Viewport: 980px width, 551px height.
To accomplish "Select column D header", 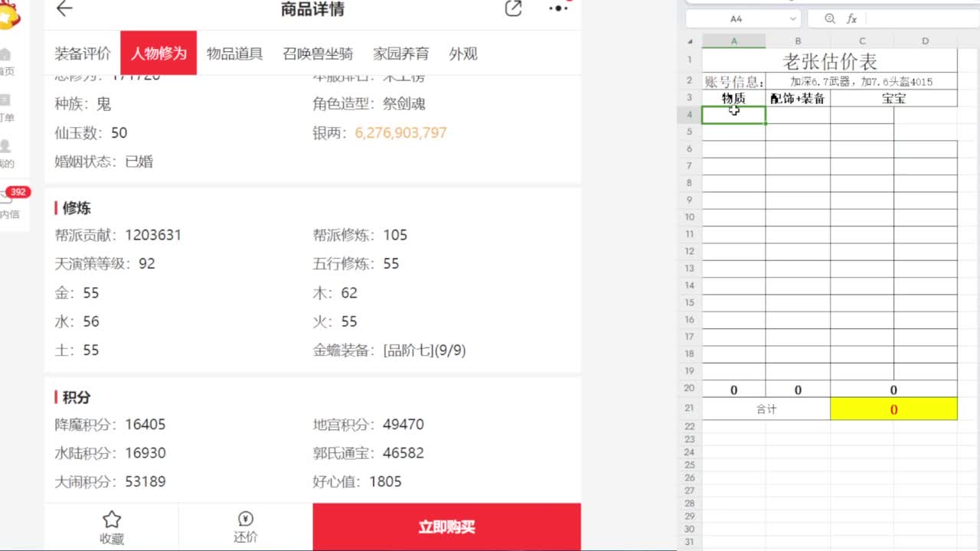I will [x=925, y=41].
